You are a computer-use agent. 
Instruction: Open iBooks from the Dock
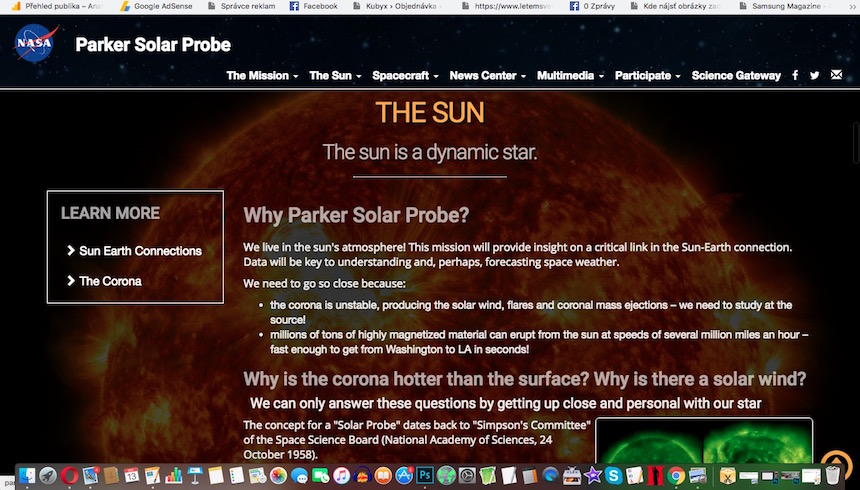click(383, 475)
